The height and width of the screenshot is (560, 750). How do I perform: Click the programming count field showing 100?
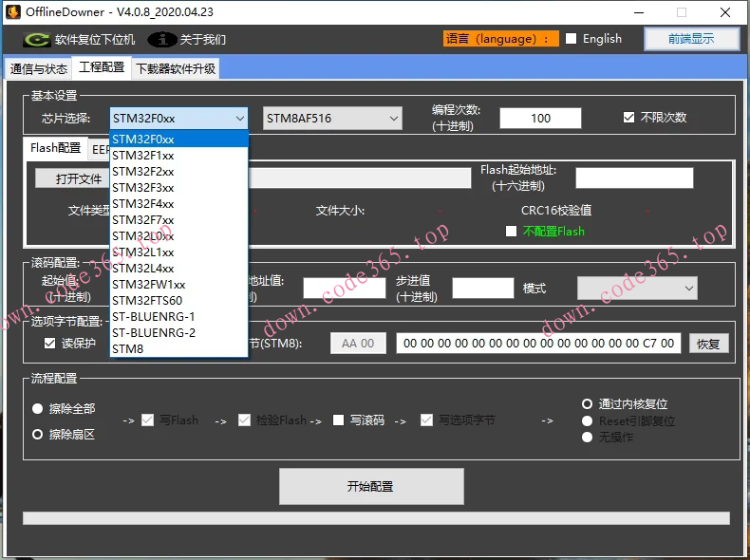coord(540,119)
